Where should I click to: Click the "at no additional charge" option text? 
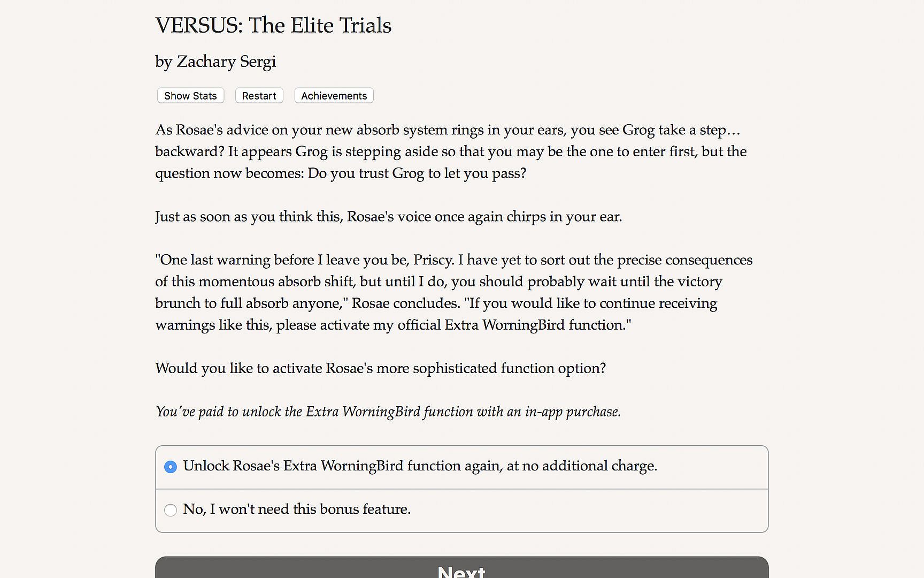(x=582, y=466)
